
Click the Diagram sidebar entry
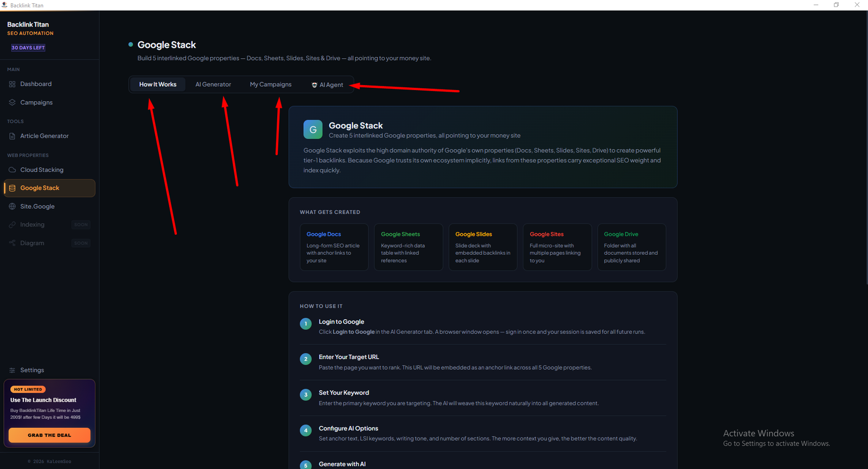tap(49, 243)
